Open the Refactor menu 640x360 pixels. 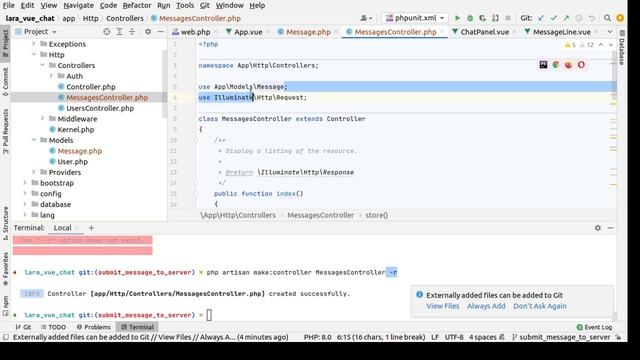pyautogui.click(x=137, y=5)
